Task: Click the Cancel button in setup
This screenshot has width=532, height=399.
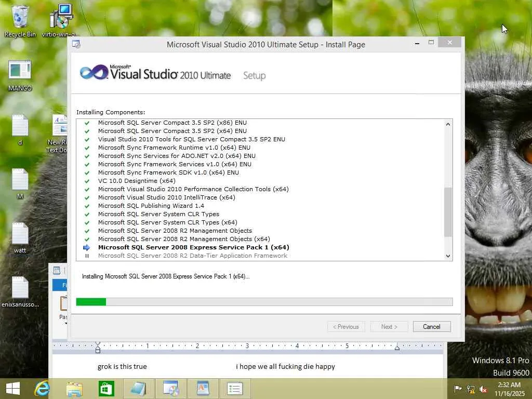Action: pos(432,327)
